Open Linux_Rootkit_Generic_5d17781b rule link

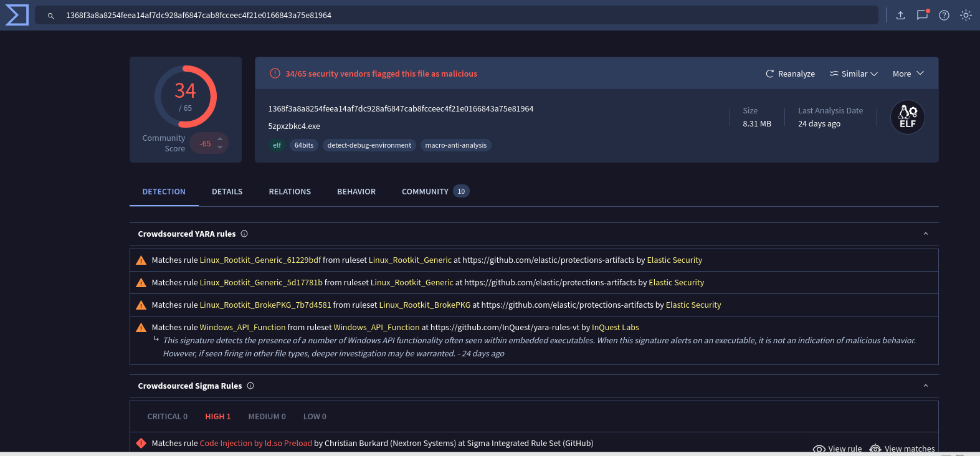(261, 283)
